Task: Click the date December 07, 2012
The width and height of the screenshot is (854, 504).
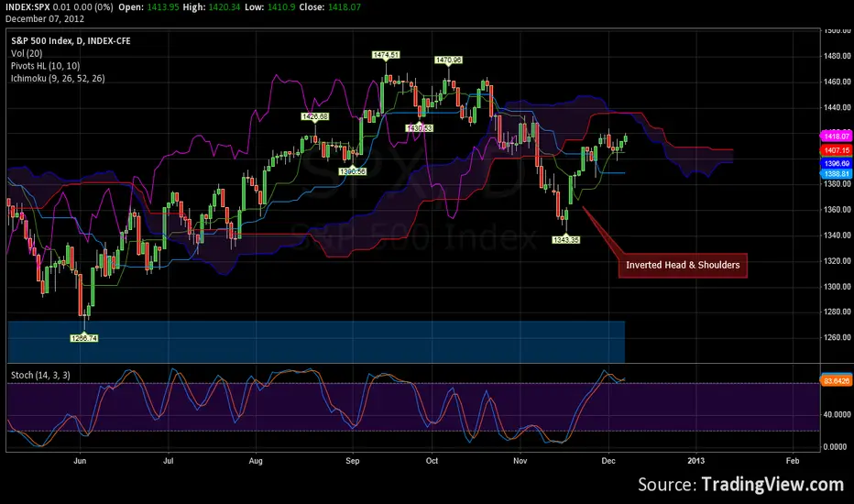Action: (x=45, y=19)
